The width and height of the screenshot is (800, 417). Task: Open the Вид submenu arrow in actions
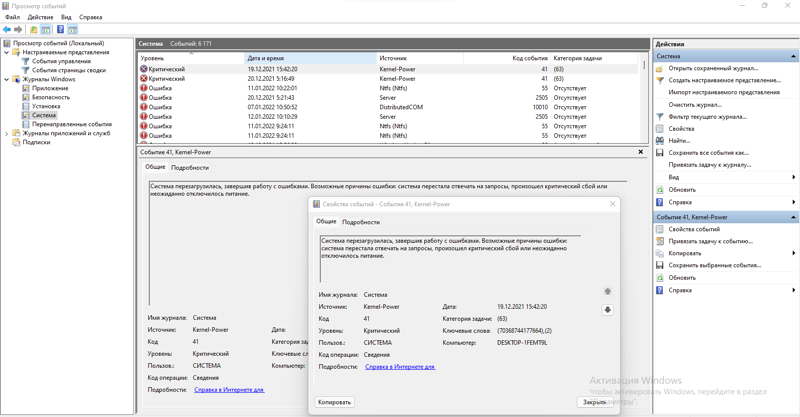[793, 177]
